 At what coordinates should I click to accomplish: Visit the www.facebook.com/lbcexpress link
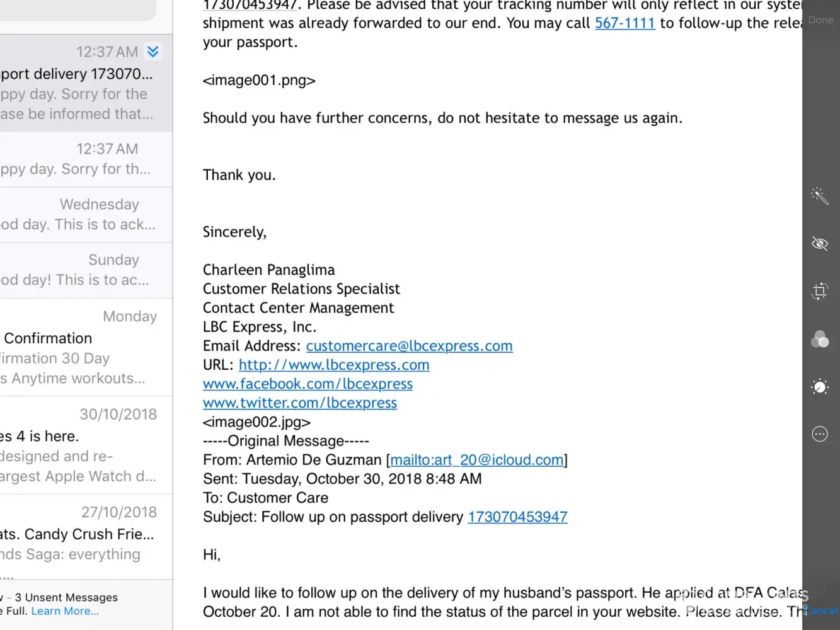(308, 384)
